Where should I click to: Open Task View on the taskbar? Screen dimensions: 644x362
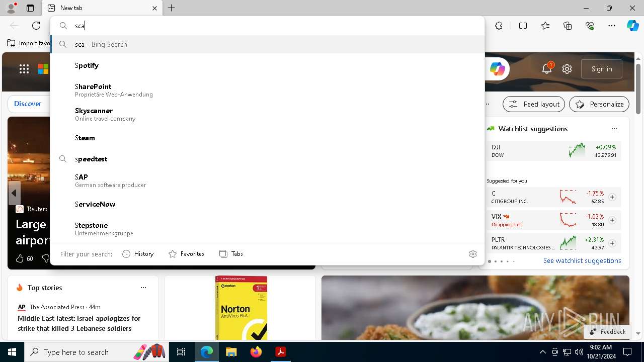click(181, 352)
